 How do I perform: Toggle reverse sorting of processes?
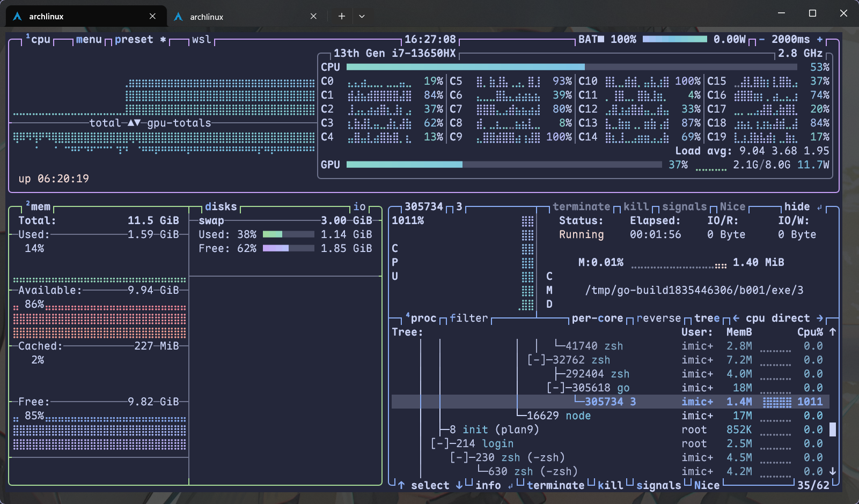click(658, 318)
